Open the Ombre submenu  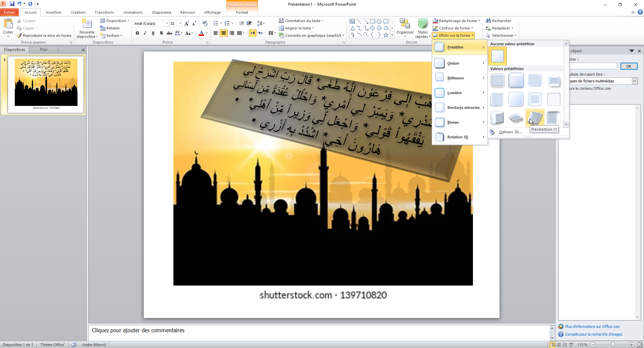coord(460,63)
